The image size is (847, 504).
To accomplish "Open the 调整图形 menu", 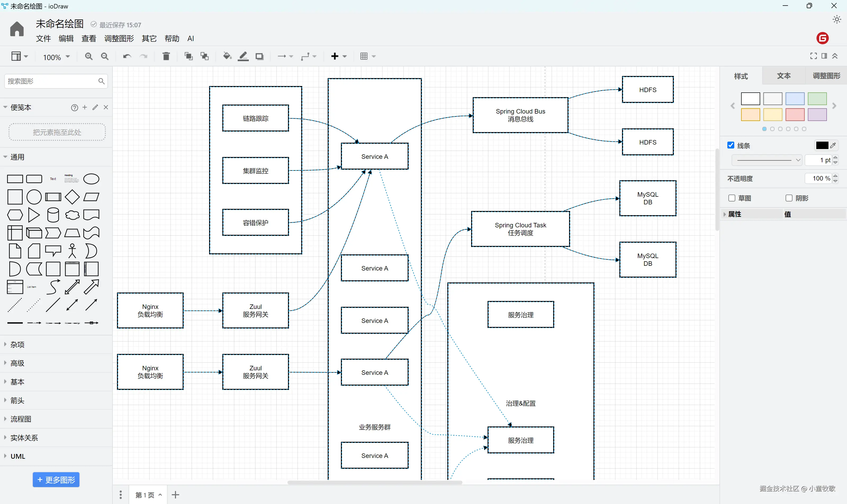I will [119, 39].
